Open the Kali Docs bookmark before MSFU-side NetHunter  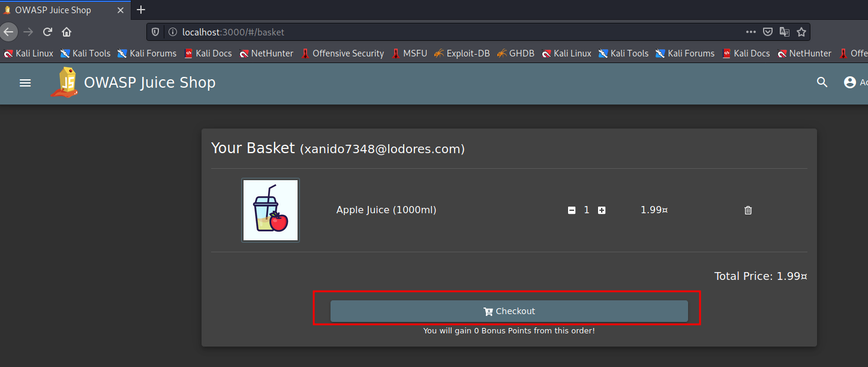208,53
